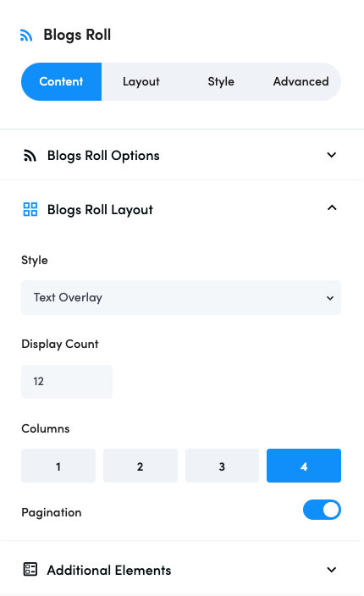
Task: Click the blue RSS icon beside Blogs Roll title
Action: pos(26,36)
